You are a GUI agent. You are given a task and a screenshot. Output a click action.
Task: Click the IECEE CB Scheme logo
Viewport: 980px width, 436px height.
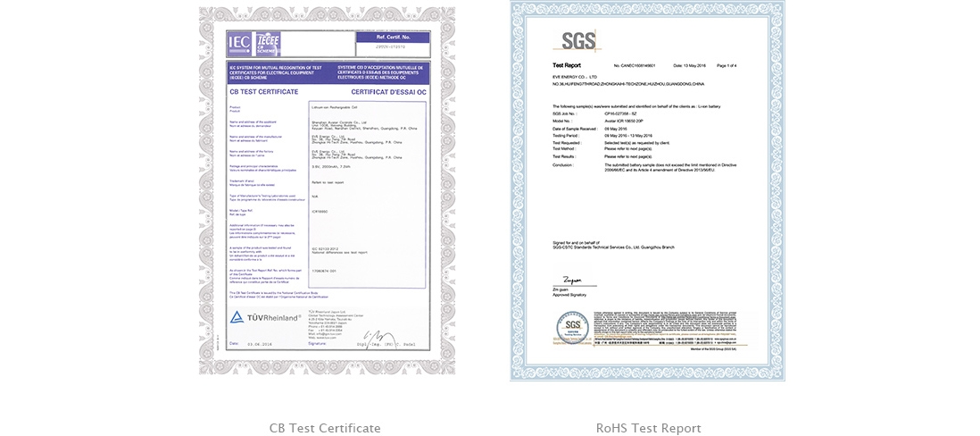tap(268, 43)
